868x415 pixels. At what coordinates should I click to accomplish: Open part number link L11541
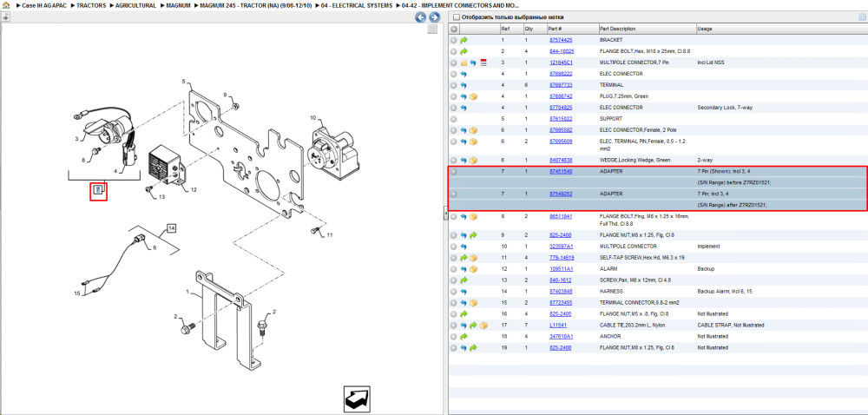pos(557,326)
